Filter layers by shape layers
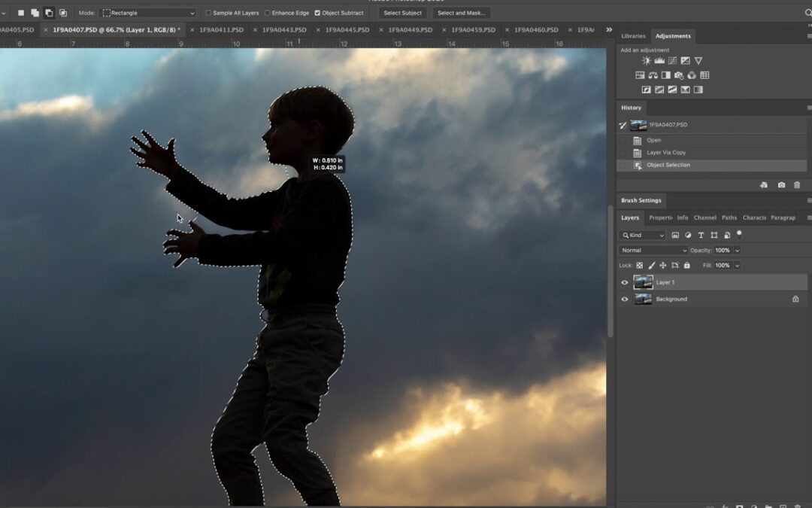Screen dimensions: 812x508 tap(714, 236)
